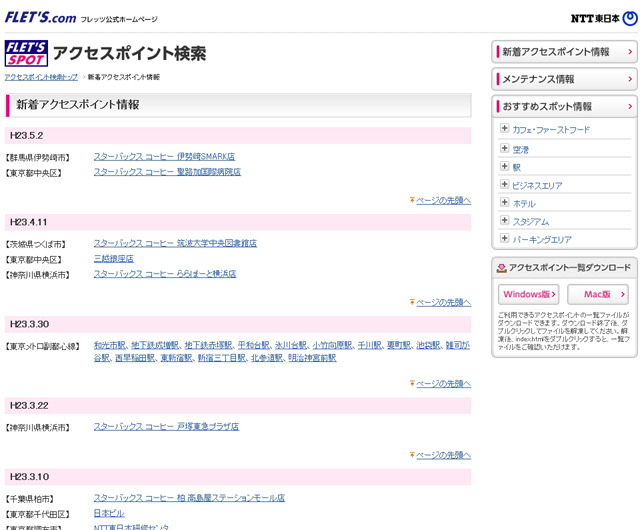Open the 北参道駅 station link
Viewport: 640px width, 530px height.
[x=267, y=358]
